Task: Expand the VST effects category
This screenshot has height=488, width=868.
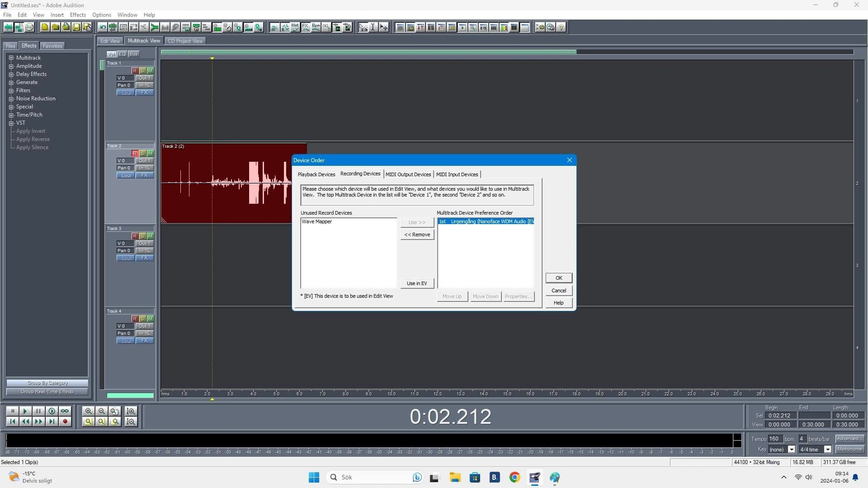Action: pos(11,123)
